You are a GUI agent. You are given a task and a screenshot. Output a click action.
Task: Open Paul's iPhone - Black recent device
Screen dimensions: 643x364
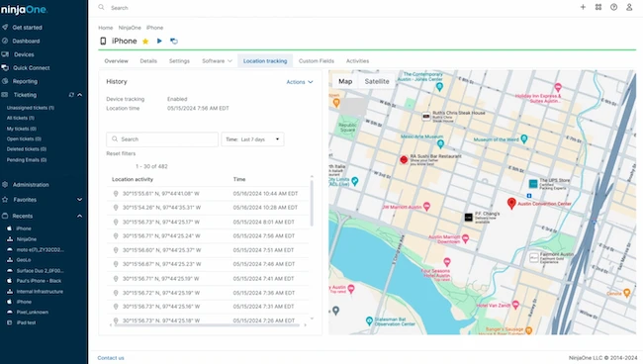tap(39, 281)
